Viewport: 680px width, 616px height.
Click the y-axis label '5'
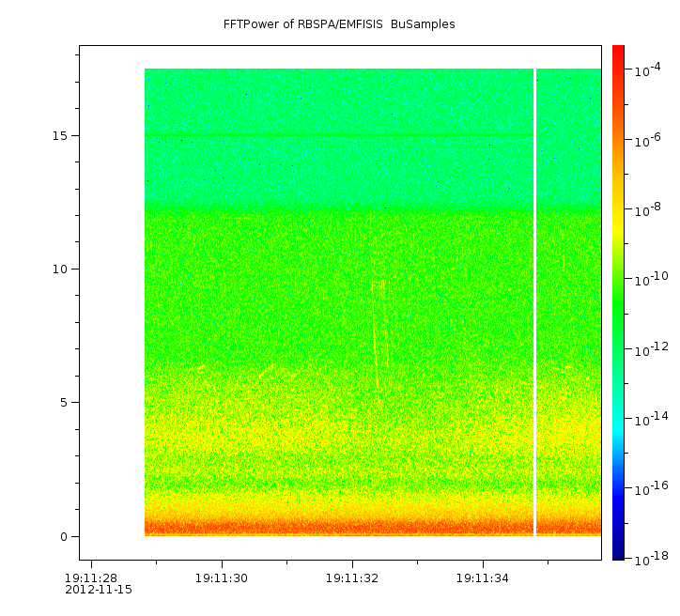(64, 403)
